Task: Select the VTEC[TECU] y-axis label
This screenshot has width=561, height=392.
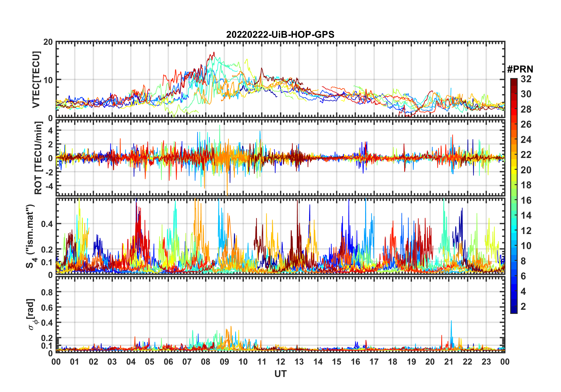Action: click(36, 80)
